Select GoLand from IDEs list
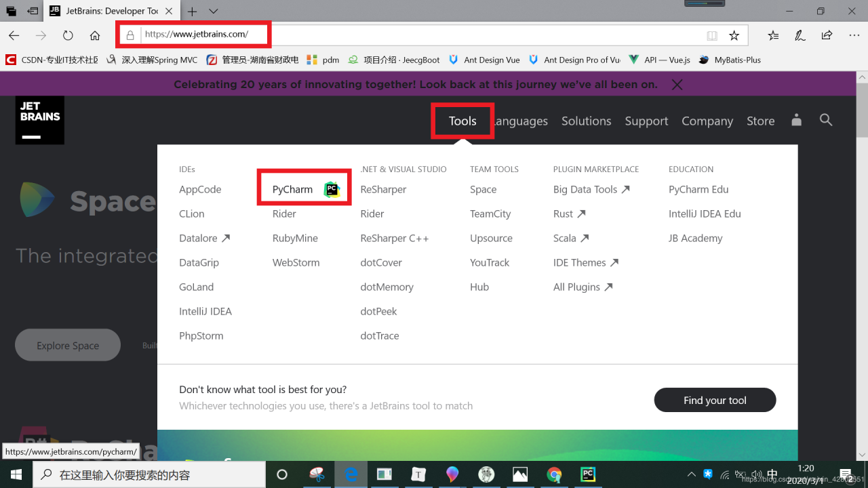Screen dimensions: 868x488 coord(196,287)
